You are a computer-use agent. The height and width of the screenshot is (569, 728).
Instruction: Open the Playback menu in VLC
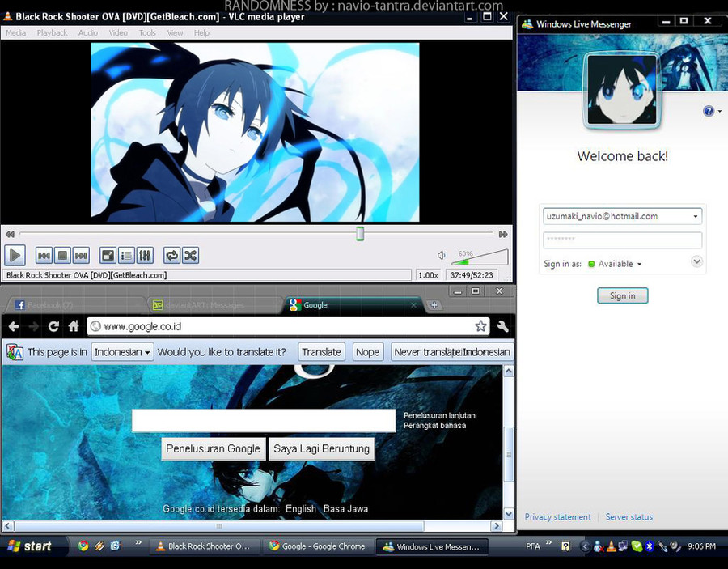[x=52, y=33]
